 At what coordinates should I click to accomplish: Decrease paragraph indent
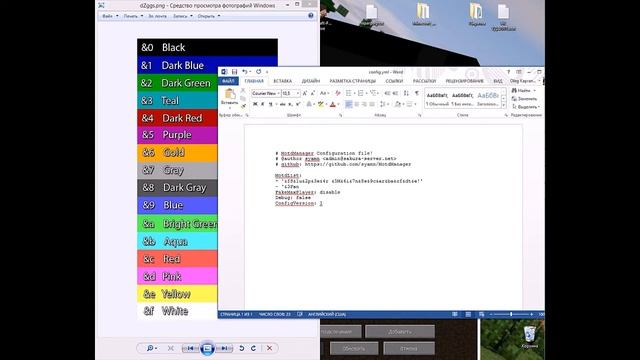click(x=387, y=93)
